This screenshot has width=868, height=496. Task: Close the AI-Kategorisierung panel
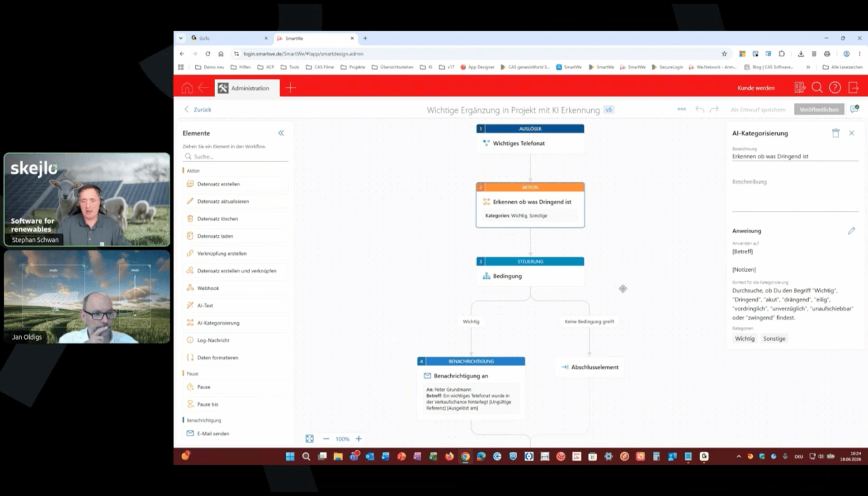(x=851, y=133)
